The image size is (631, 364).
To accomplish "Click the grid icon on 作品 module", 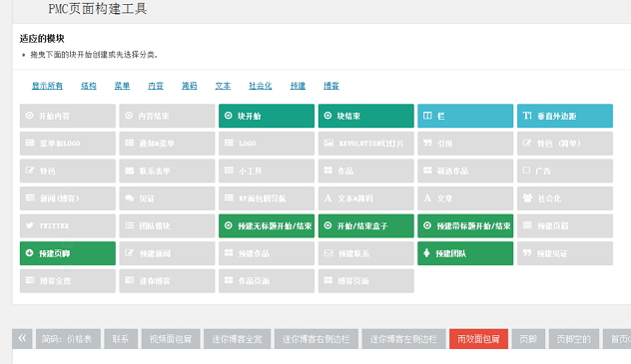I will (x=328, y=171).
